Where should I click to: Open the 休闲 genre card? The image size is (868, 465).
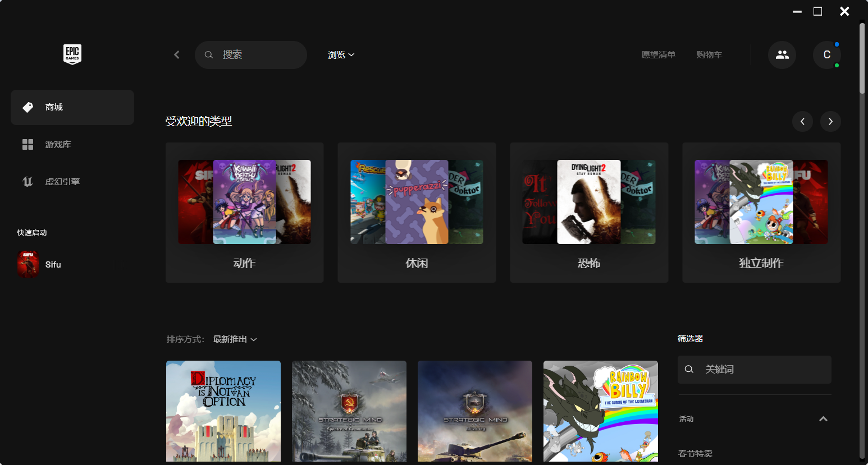point(417,213)
